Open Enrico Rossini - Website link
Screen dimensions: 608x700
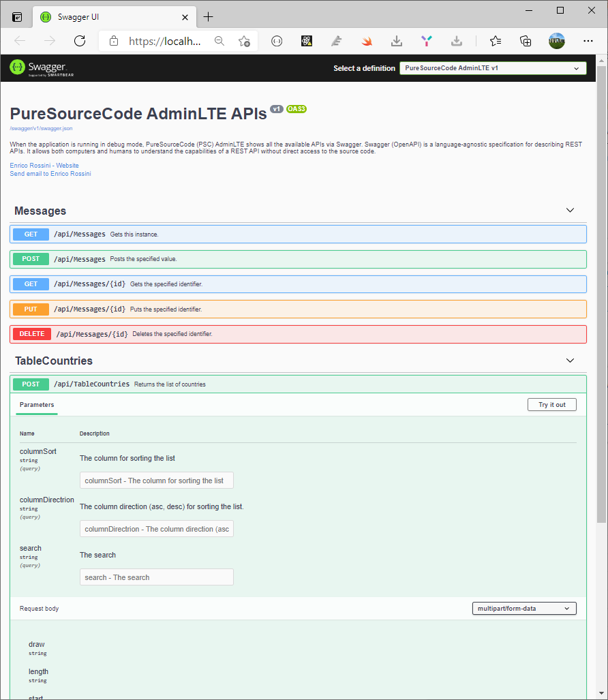pyautogui.click(x=44, y=166)
